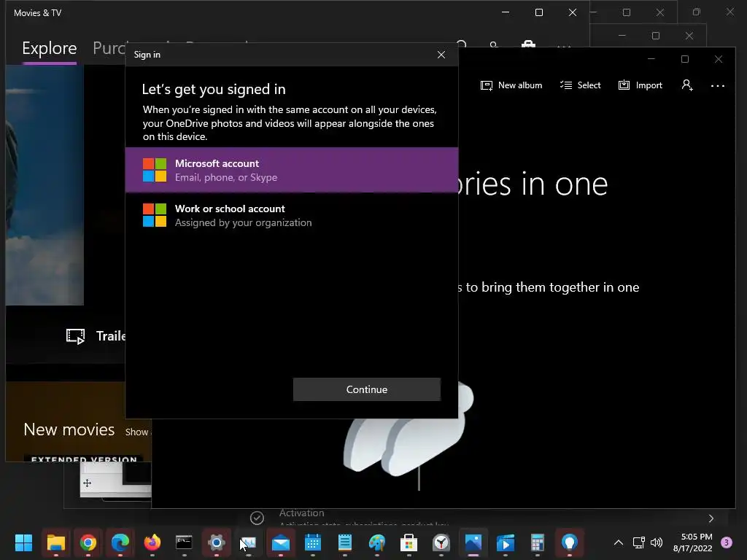Screen dimensions: 747x560
Task: Expand the Activation row chevron in Settings
Action: coord(711,518)
